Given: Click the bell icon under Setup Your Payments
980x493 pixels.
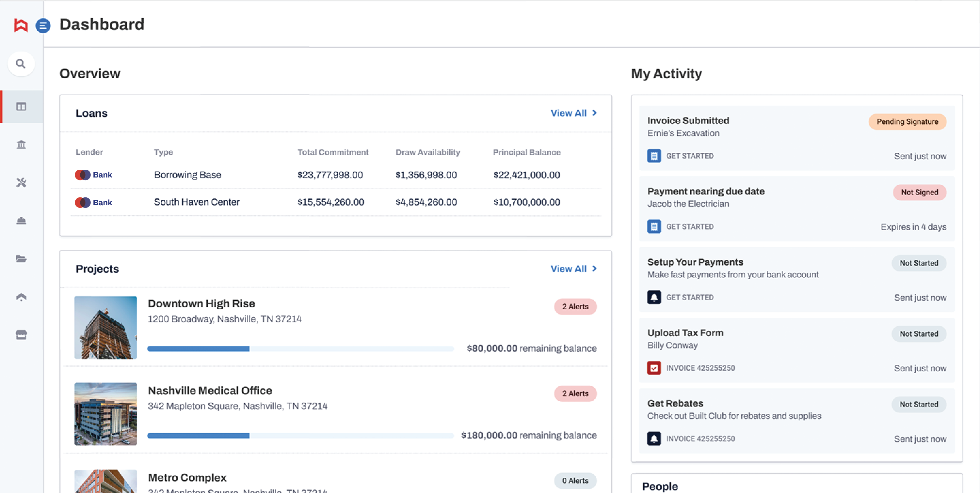Looking at the screenshot, I should (654, 297).
